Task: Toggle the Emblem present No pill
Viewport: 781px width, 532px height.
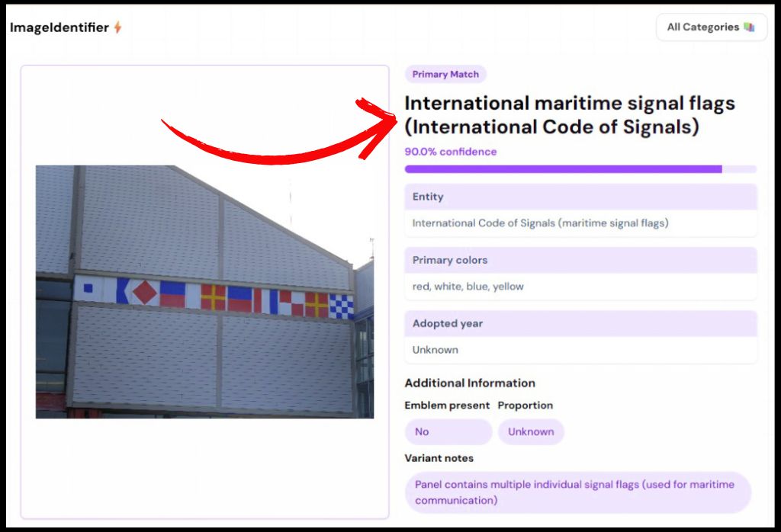Action: (x=448, y=431)
